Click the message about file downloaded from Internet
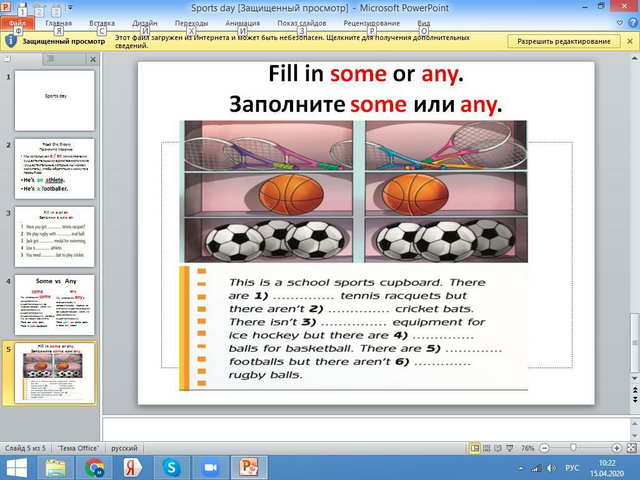 click(x=292, y=41)
